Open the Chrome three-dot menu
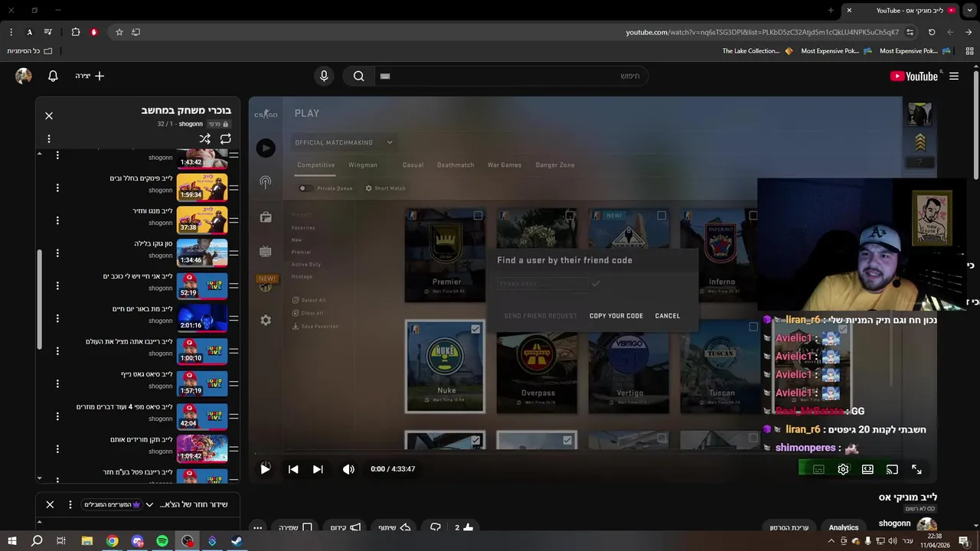Screen dimensions: 980x551 pyautogui.click(x=11, y=32)
